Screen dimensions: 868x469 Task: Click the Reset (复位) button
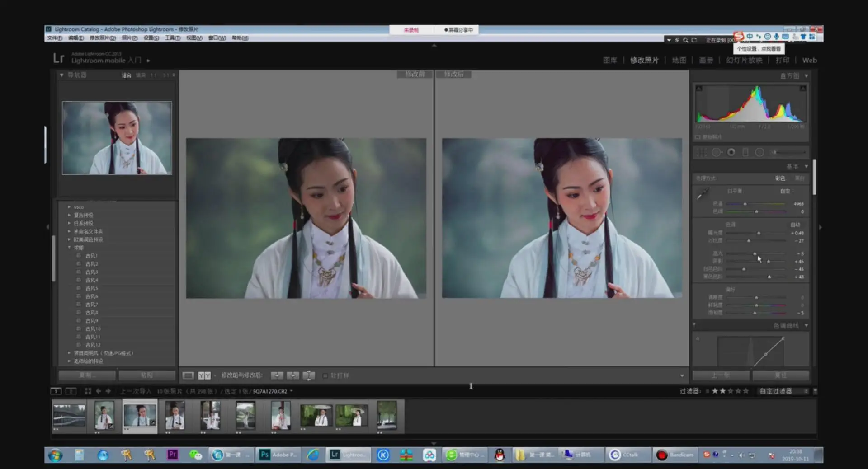click(x=781, y=375)
